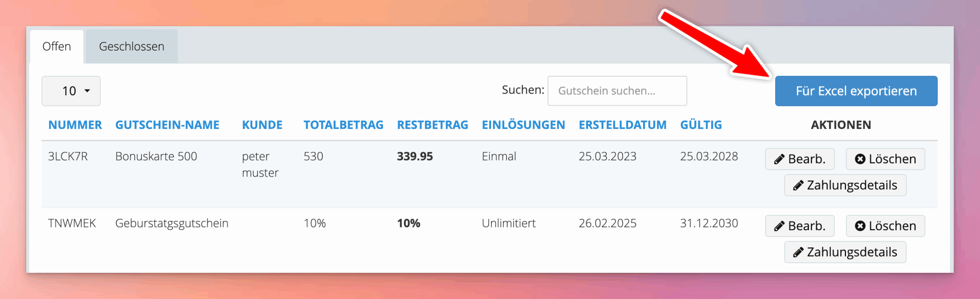The width and height of the screenshot is (980, 299).
Task: Click delete X icon for TNWMEK voucher
Action: [860, 226]
